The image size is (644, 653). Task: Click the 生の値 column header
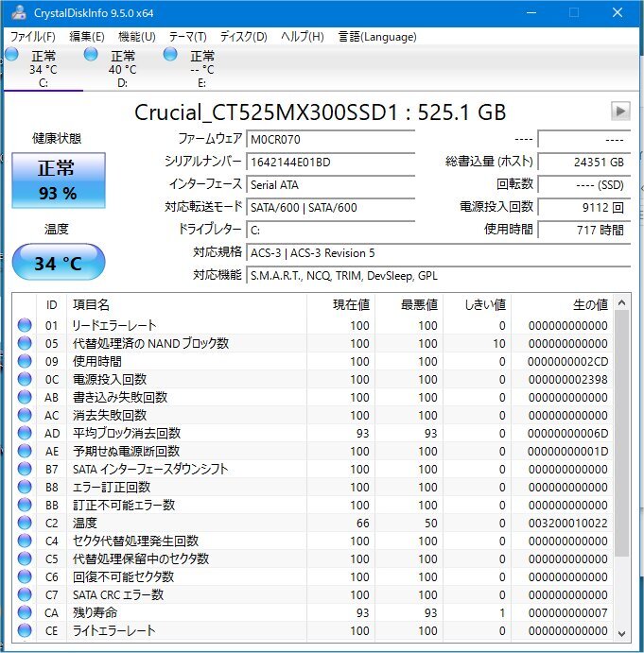click(x=563, y=305)
